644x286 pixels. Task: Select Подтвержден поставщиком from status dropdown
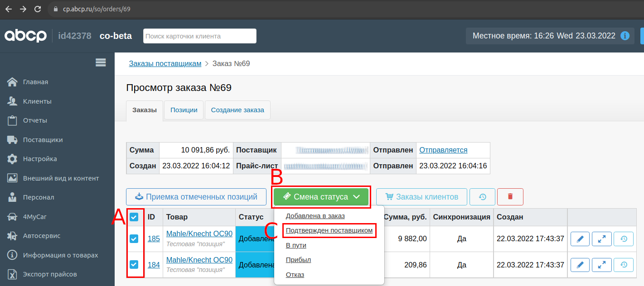(329, 231)
